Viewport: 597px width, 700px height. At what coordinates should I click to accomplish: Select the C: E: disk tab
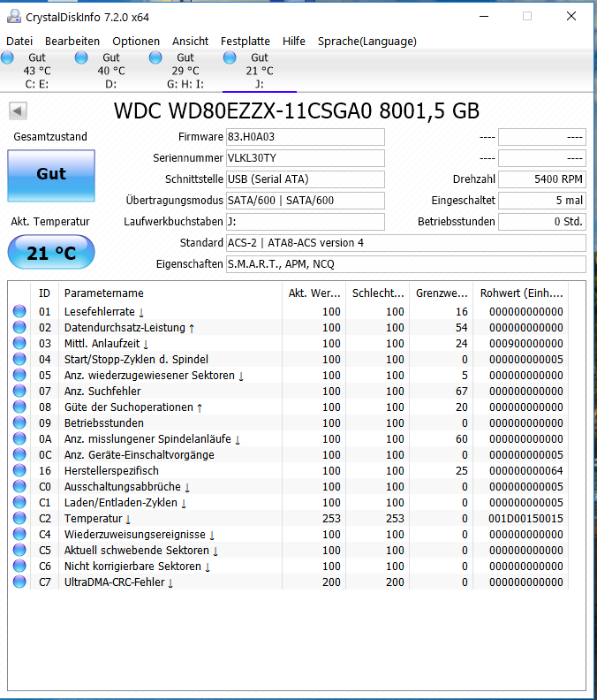[x=36, y=71]
